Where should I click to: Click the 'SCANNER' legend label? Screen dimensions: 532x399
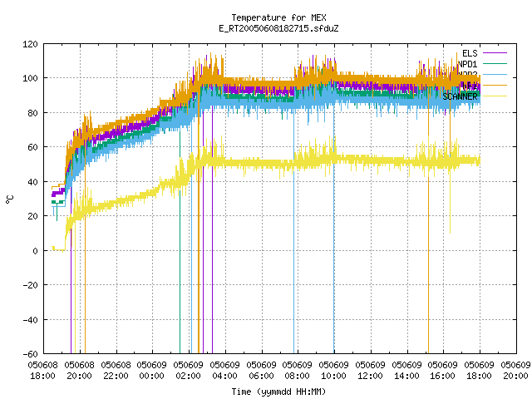coord(460,96)
